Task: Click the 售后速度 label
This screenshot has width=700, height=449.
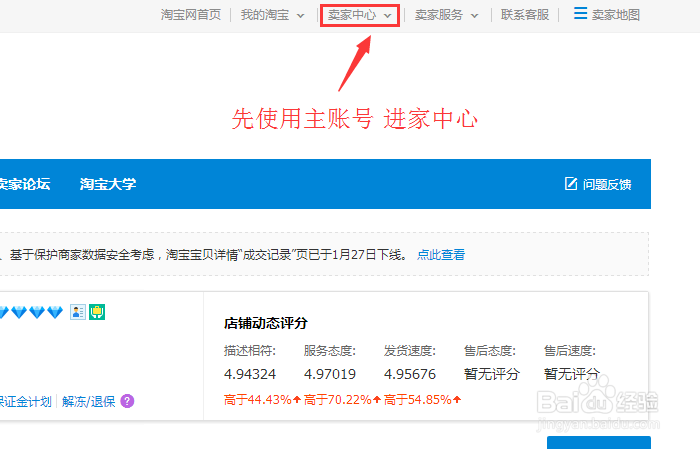Action: [x=570, y=351]
